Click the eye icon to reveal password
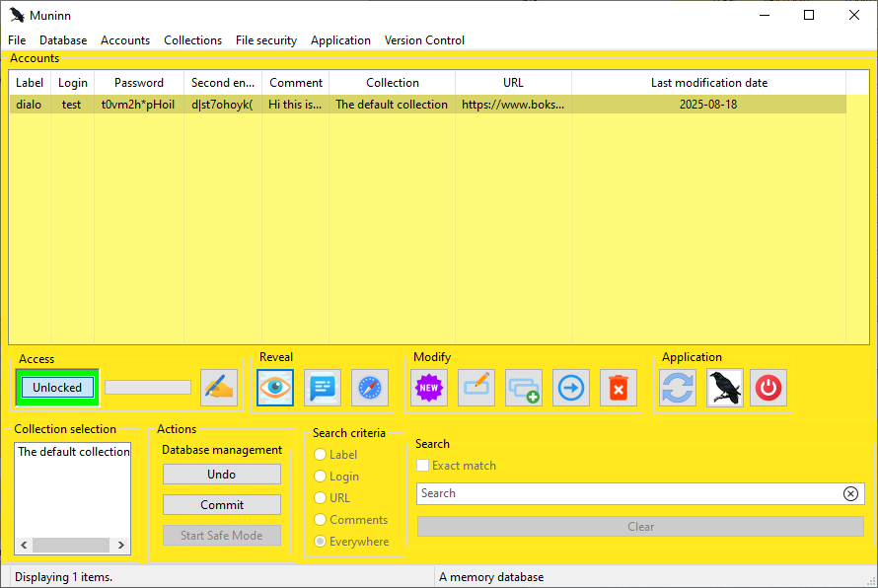878x588 pixels. click(x=275, y=388)
